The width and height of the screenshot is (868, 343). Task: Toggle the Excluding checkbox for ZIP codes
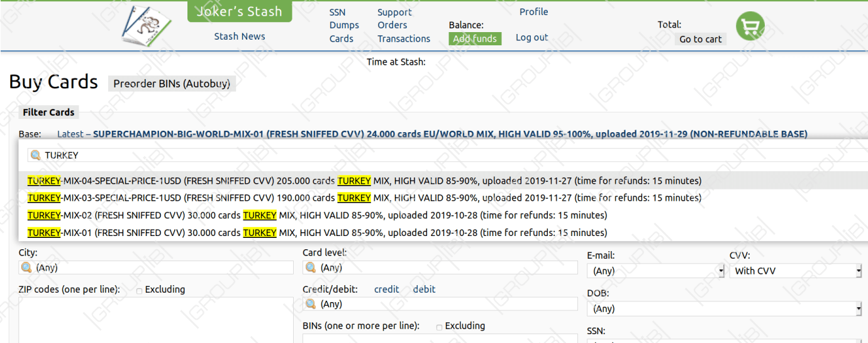coord(140,291)
